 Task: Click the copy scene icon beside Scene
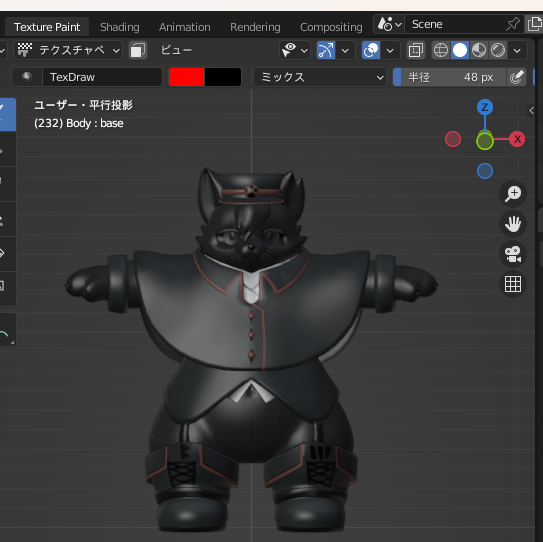[x=534, y=24]
